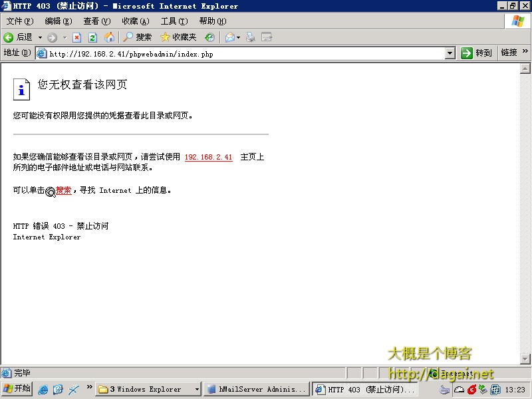The width and height of the screenshot is (532, 399).
Task: Click the text HTTP 错误 403 - 禁止访问
Action: coord(61,226)
